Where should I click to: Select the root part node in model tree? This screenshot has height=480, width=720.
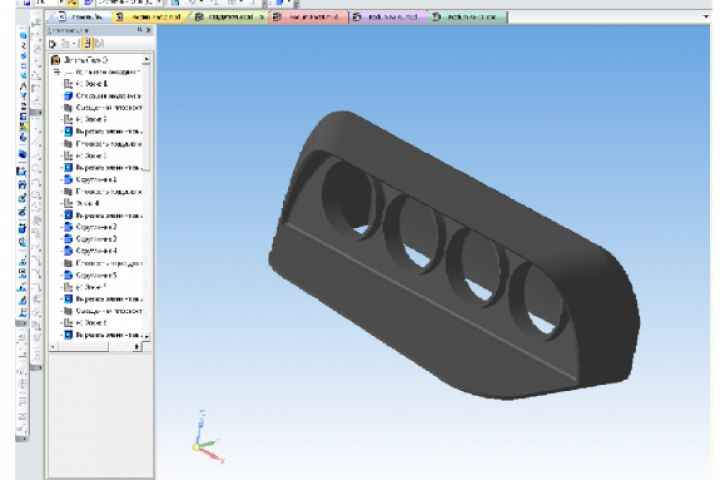point(80,60)
